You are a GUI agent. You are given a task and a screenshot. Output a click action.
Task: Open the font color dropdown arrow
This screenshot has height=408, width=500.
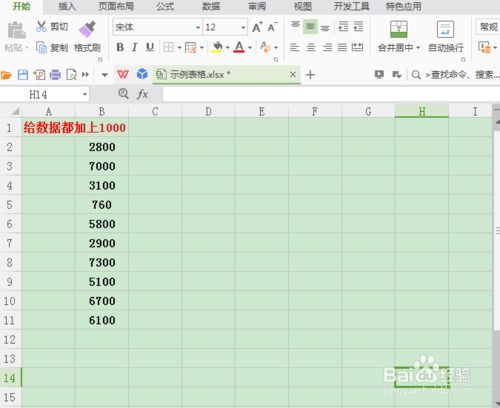click(250, 48)
